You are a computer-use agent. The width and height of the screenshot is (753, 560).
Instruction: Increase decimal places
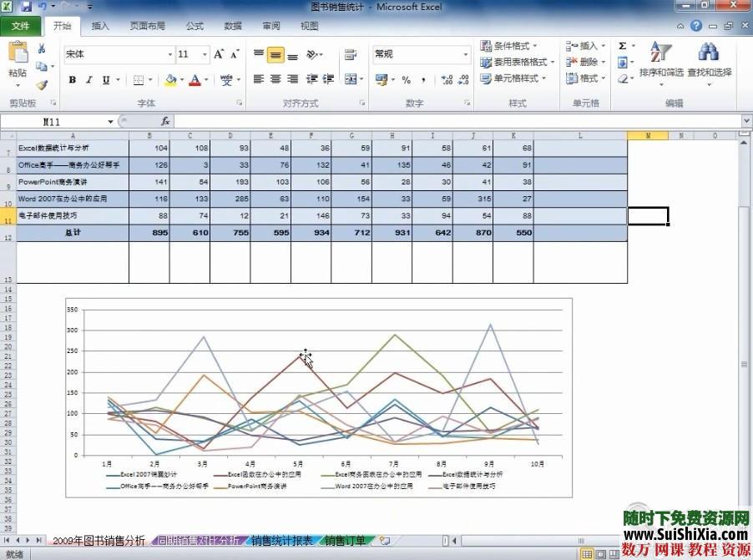pyautogui.click(x=447, y=80)
